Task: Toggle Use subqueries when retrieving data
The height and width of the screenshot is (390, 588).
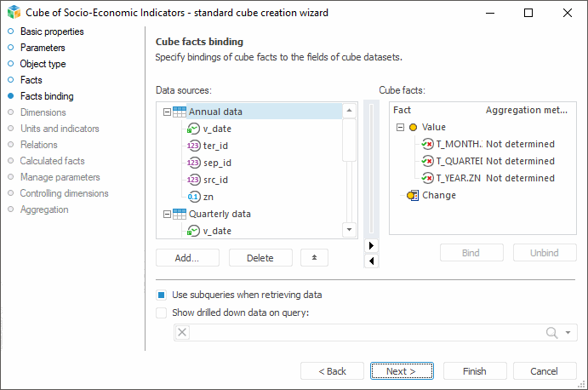Action: pyautogui.click(x=162, y=295)
